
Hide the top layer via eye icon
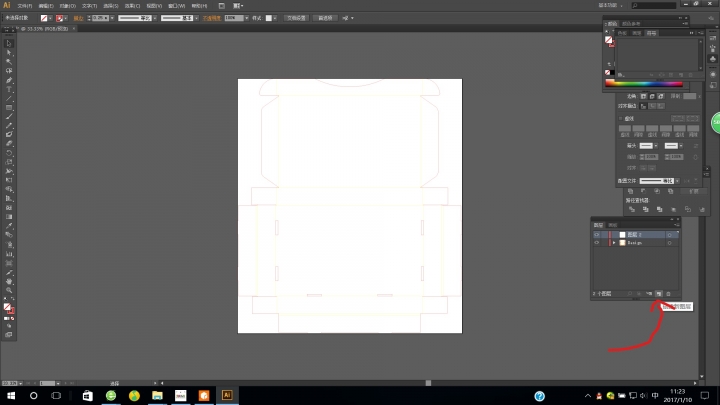(597, 234)
